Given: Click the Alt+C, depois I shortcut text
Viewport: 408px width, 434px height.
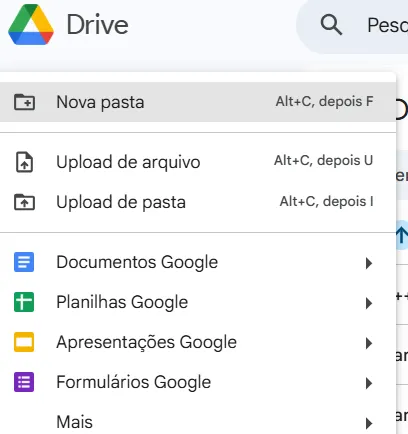Looking at the screenshot, I should pos(326,201).
